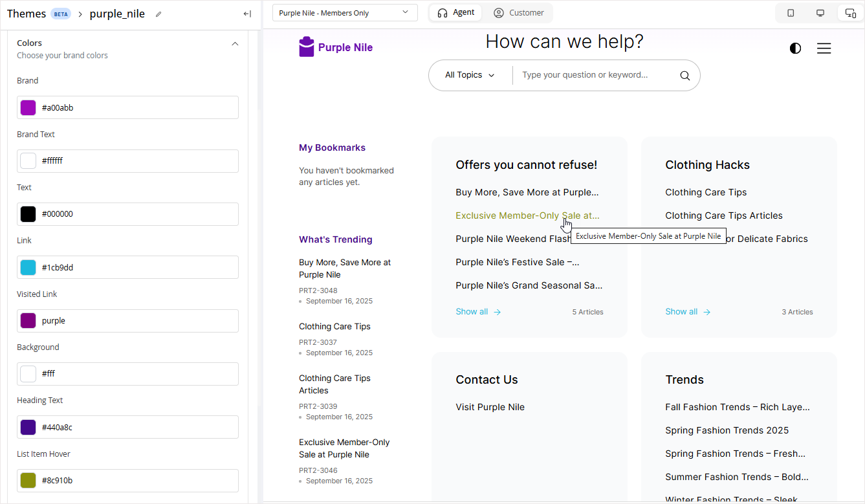This screenshot has width=865, height=504.
Task: Open Visit Purple Nile article link
Action: 490,407
